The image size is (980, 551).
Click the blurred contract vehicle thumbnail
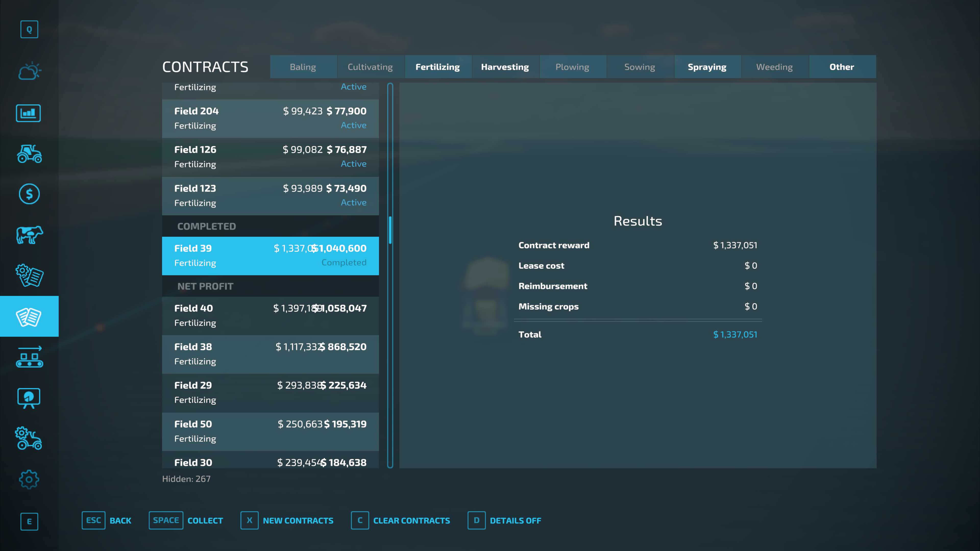click(x=485, y=296)
